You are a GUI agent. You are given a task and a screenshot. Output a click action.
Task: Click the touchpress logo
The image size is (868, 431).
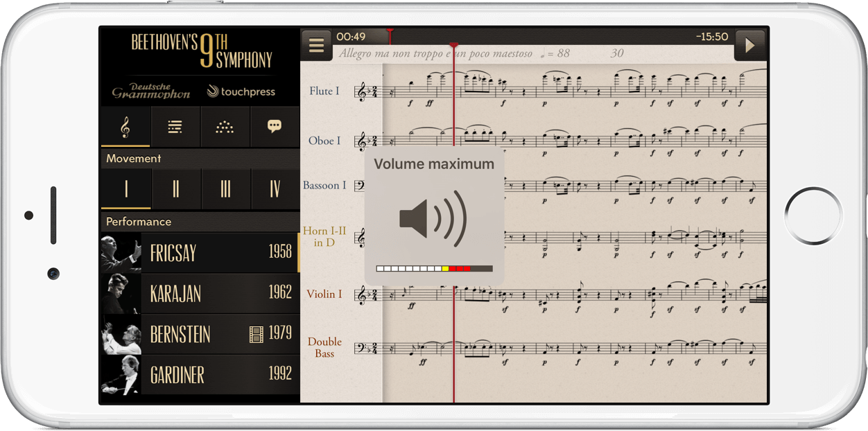point(241,91)
